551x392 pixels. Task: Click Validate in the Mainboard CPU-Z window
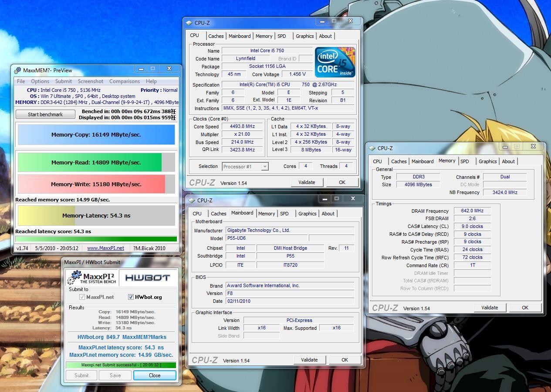pos(309,360)
